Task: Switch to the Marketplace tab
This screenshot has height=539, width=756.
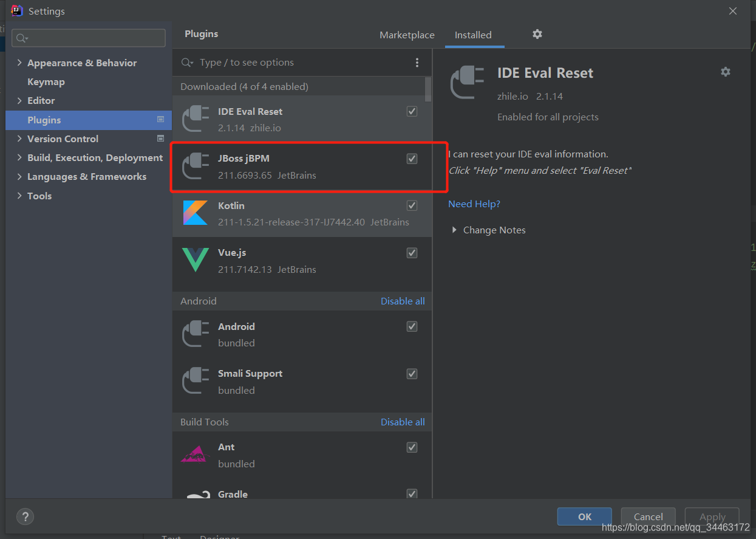Action: point(407,35)
